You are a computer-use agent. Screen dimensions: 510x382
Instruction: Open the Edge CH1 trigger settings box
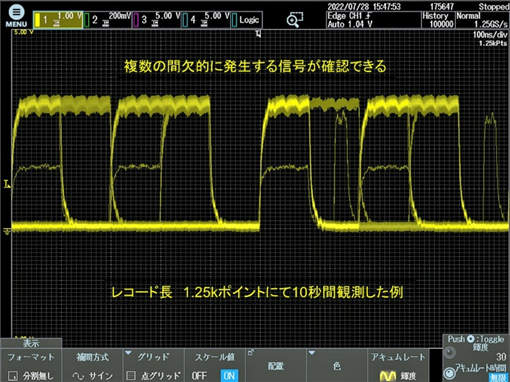[373, 20]
